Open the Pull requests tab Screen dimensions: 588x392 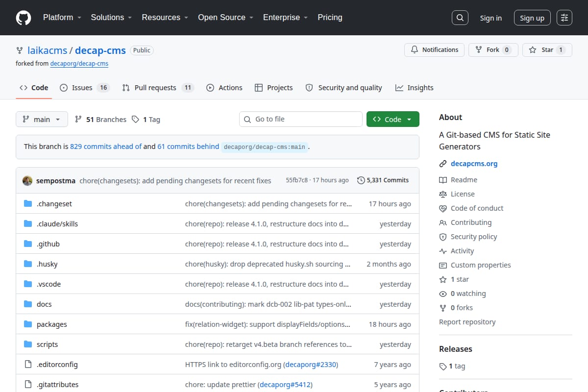(x=158, y=88)
